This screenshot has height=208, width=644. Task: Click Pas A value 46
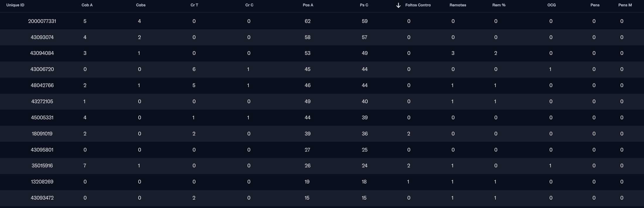coord(307,86)
